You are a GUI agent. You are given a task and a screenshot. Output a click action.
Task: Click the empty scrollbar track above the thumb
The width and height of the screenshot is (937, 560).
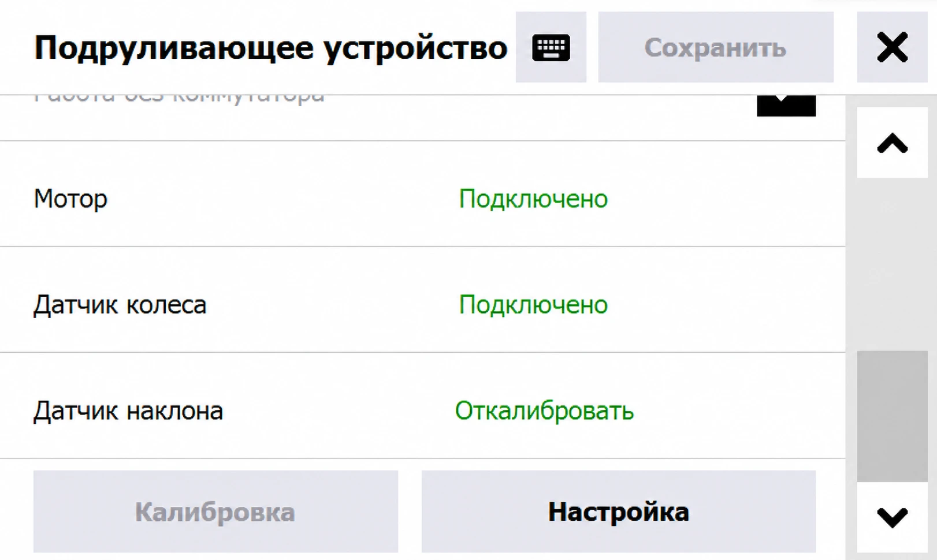click(892, 264)
